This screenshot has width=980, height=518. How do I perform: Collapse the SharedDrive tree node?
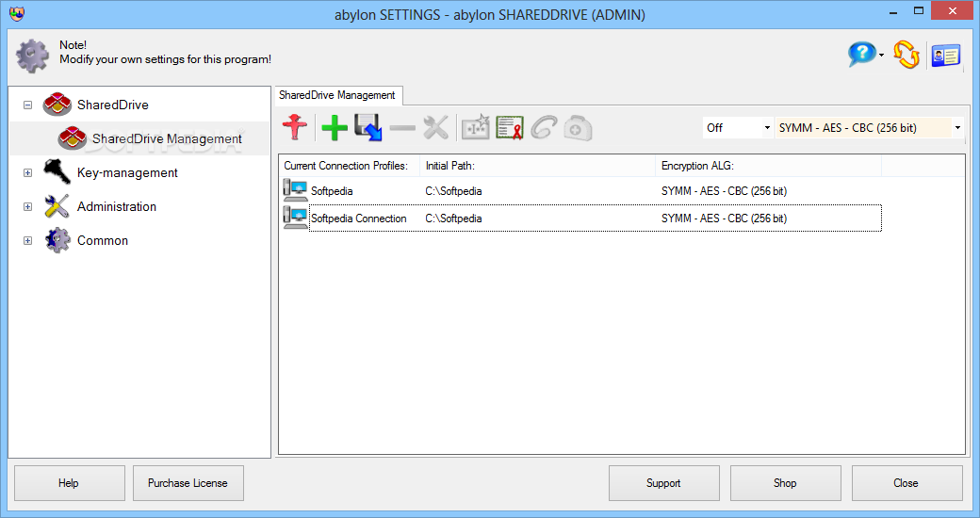pos(27,105)
